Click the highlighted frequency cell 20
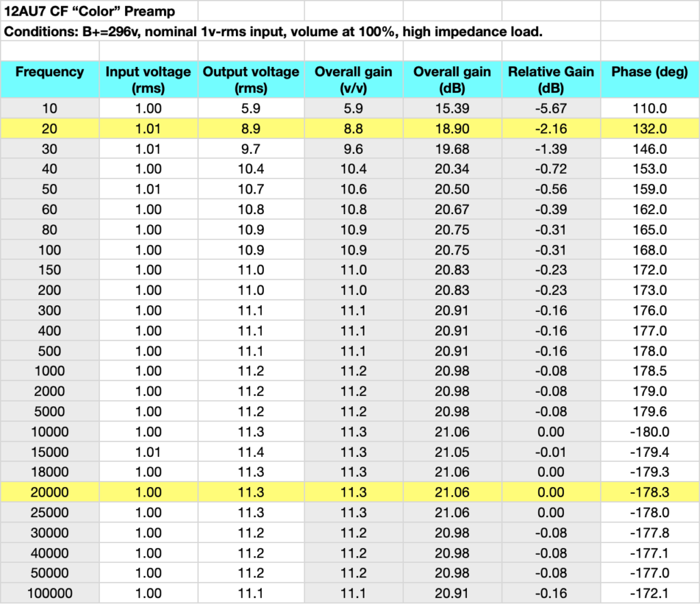This screenshot has width=700, height=604. tap(49, 129)
